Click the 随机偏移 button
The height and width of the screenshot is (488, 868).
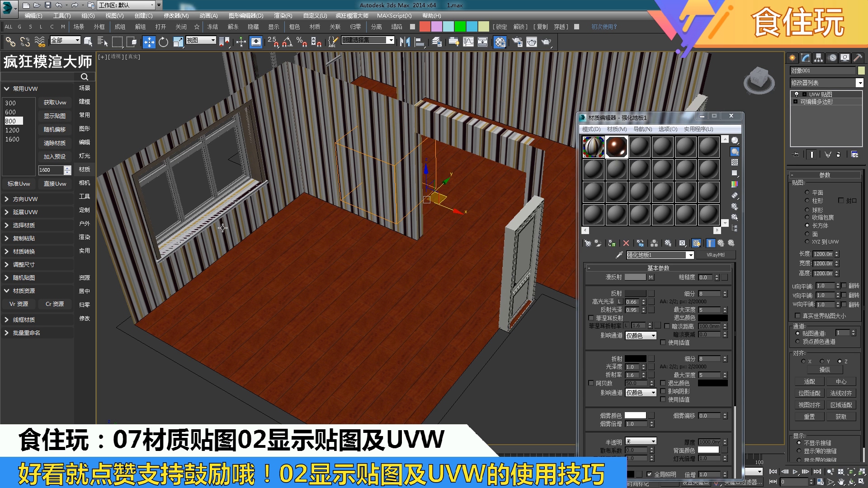(x=55, y=130)
